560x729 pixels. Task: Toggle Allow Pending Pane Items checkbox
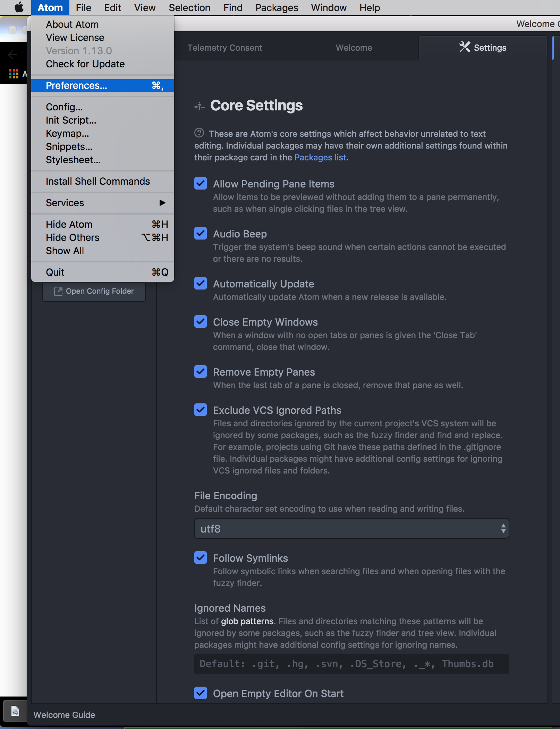201,183
